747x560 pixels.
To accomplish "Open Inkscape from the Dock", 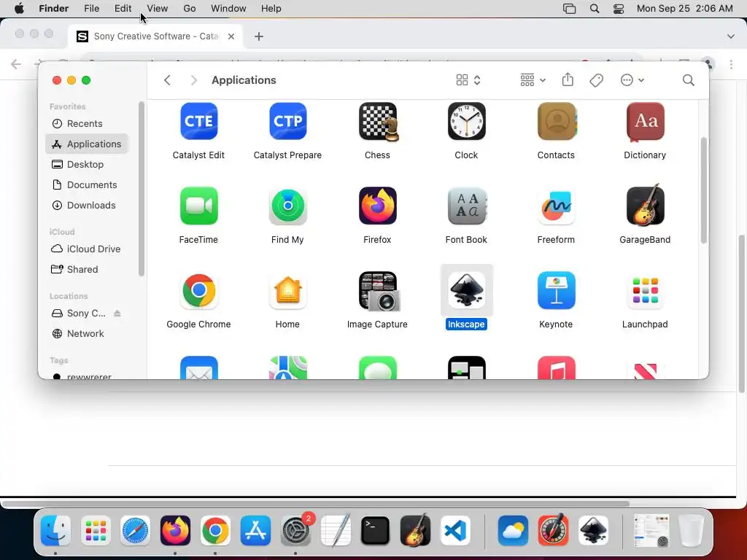I will tap(593, 530).
